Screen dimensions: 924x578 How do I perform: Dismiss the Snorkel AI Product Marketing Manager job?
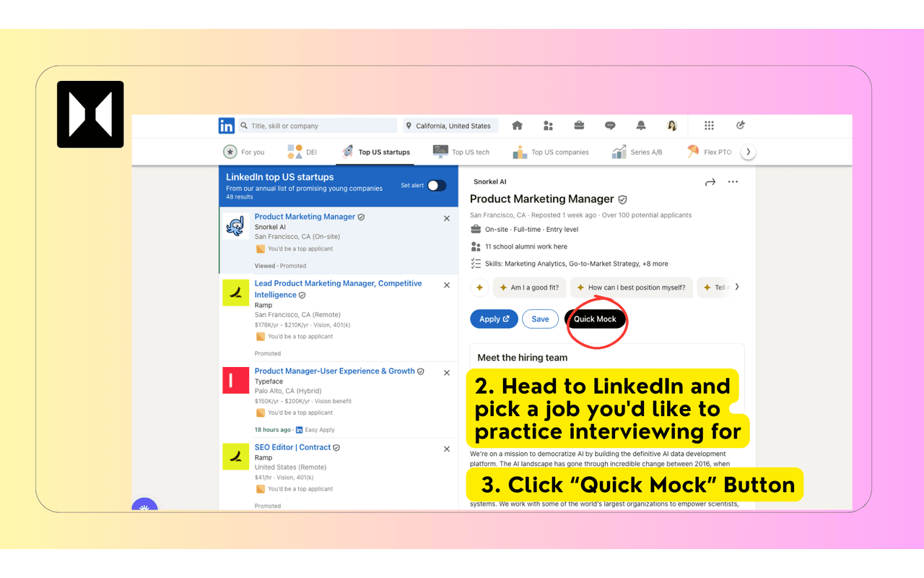tap(447, 218)
